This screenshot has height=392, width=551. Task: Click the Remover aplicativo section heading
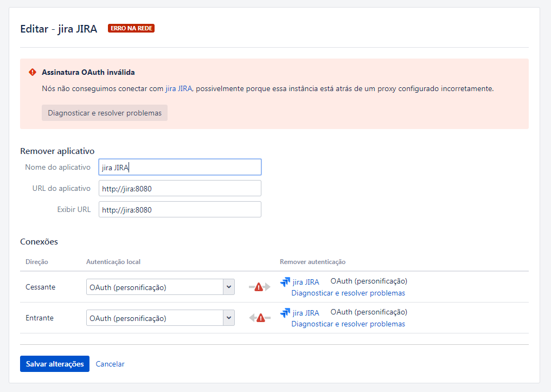[x=57, y=151]
